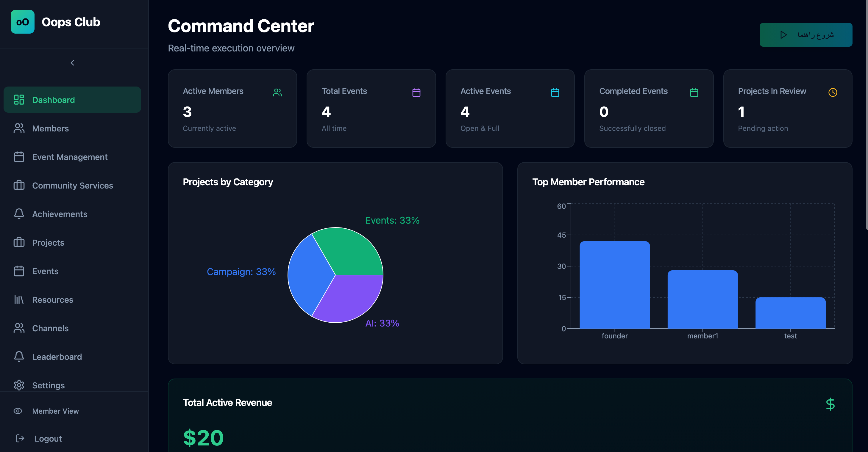The image size is (868, 452).
Task: Open the Active Events stat card
Action: tap(510, 108)
